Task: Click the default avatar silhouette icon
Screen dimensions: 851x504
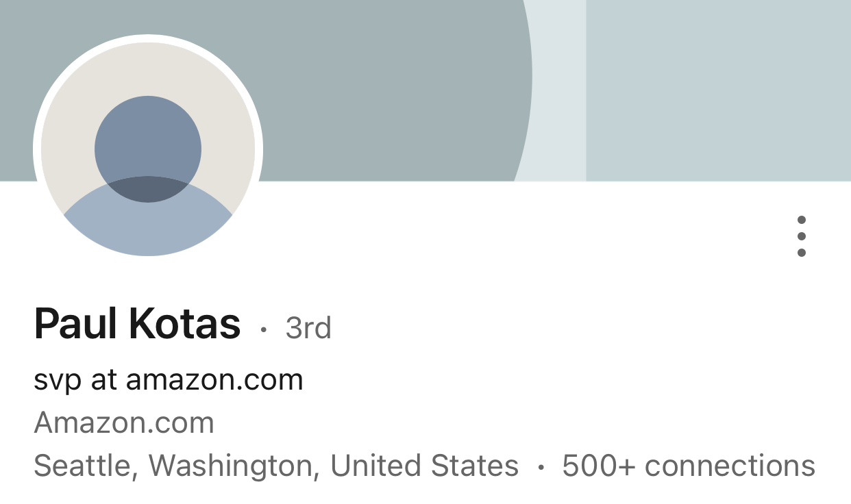Action: coord(149,157)
